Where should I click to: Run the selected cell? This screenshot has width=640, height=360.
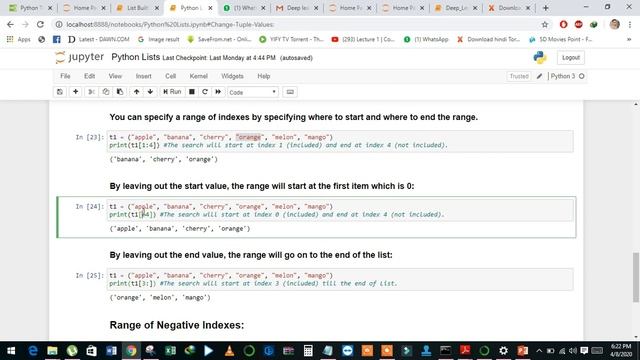[x=172, y=92]
